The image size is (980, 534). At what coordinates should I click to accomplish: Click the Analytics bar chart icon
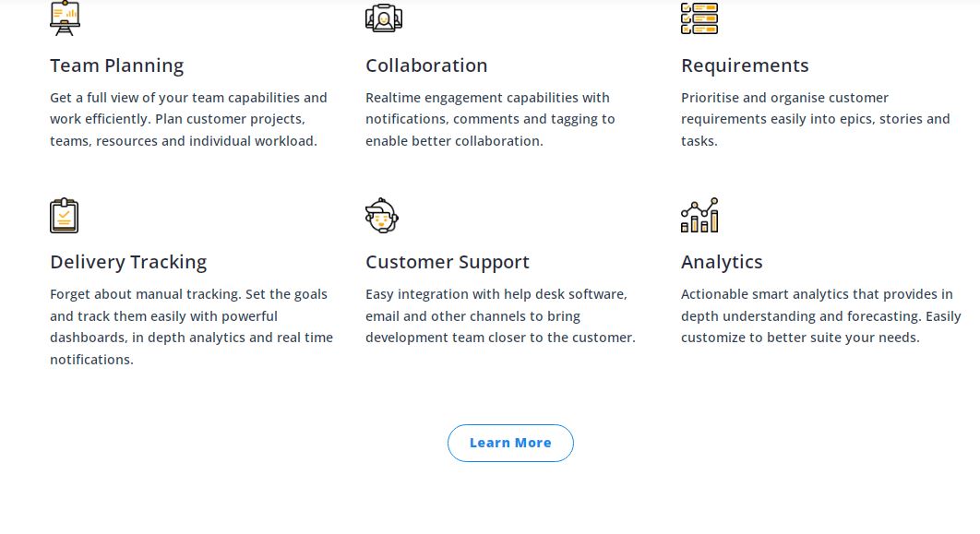pos(699,216)
